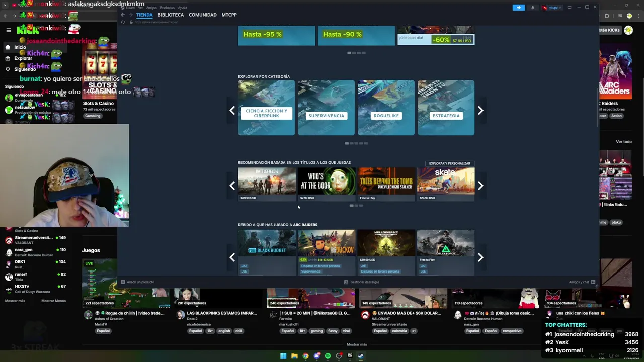Open Google Chrome from taskbar
Image resolution: width=644 pixels, height=362 pixels.
pos(305,356)
